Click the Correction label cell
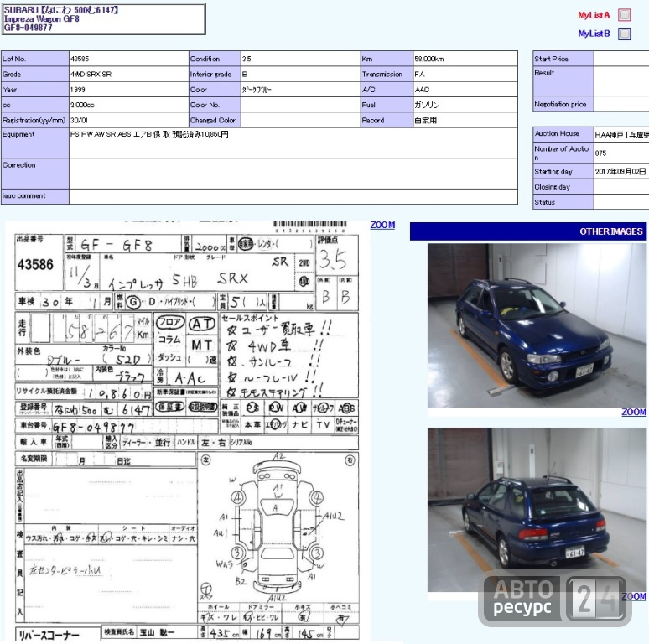The image size is (649, 644). (x=34, y=174)
